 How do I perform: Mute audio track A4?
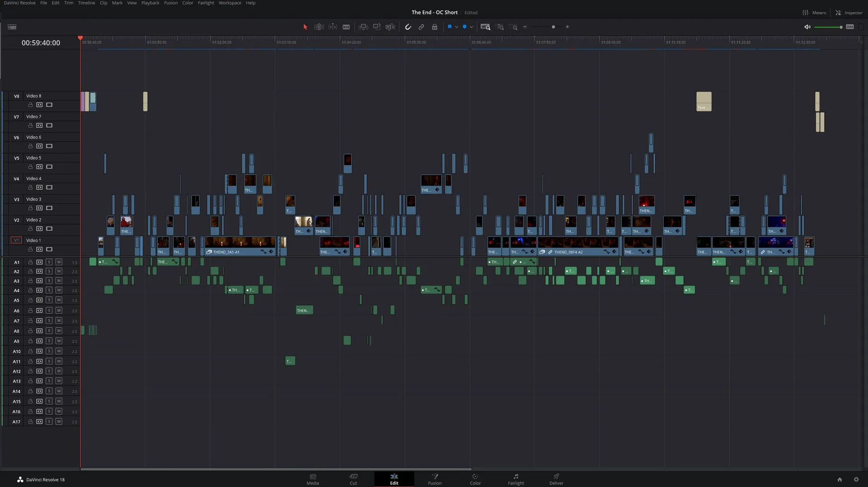coord(59,290)
